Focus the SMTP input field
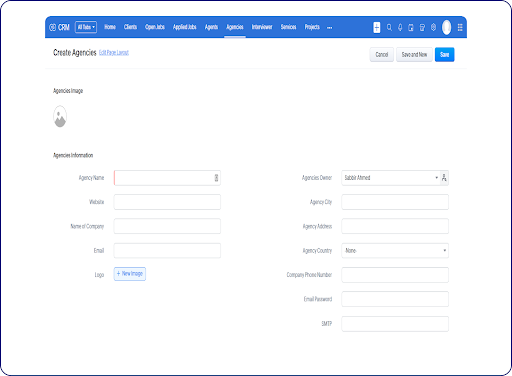 (x=395, y=324)
